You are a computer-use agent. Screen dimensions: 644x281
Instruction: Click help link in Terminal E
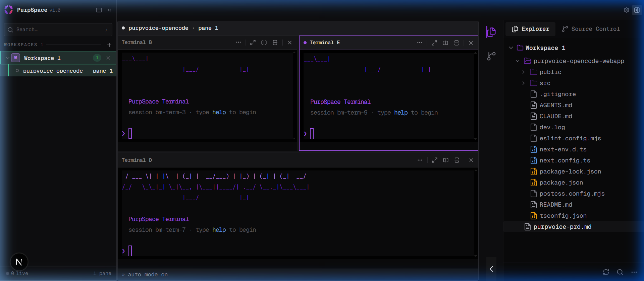(401, 113)
